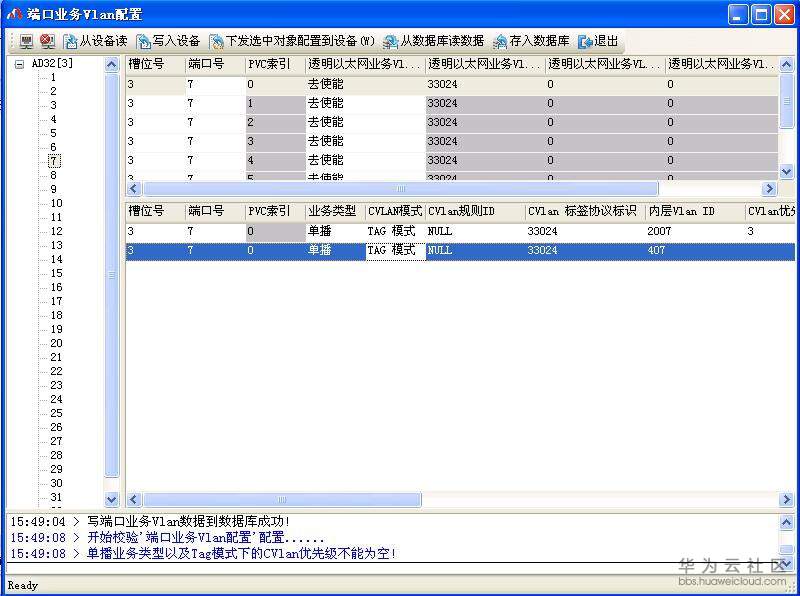Select port 1 in the tree
The image size is (800, 596).
tap(53, 78)
